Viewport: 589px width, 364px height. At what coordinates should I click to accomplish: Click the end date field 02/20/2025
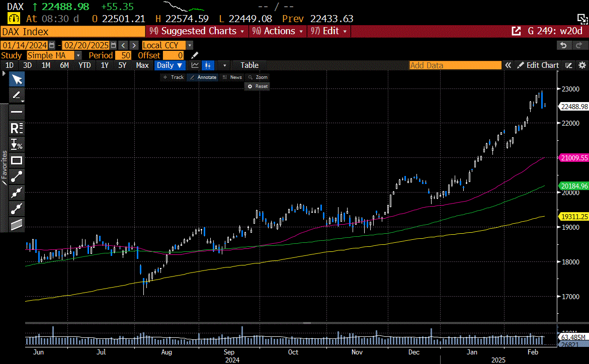tap(86, 45)
